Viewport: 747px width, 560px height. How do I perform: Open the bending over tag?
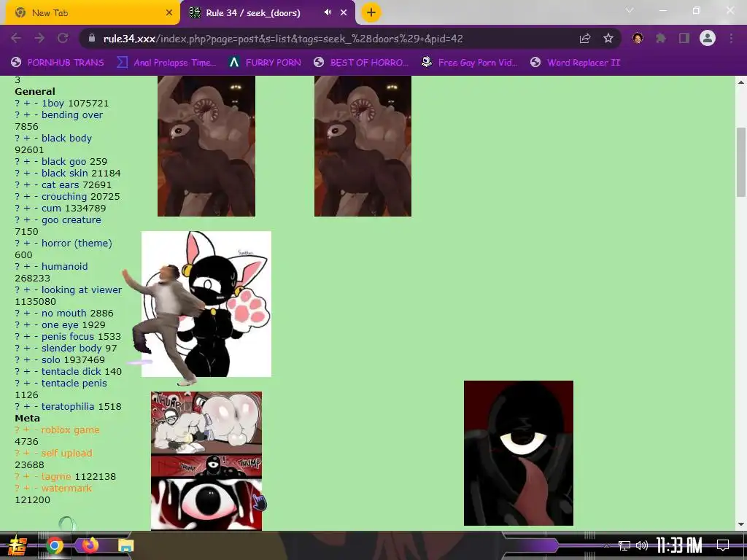(72, 114)
